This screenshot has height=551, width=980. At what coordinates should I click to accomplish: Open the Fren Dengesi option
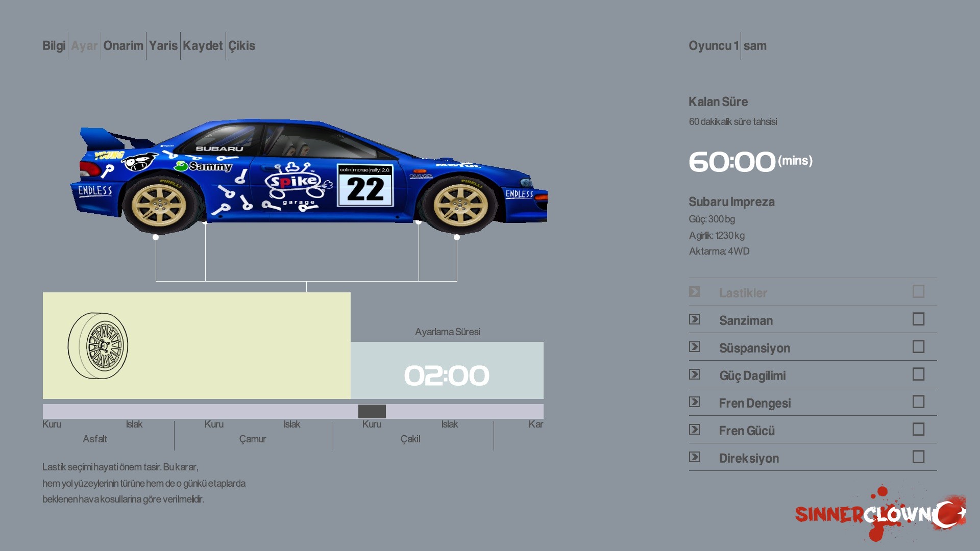[813, 403]
